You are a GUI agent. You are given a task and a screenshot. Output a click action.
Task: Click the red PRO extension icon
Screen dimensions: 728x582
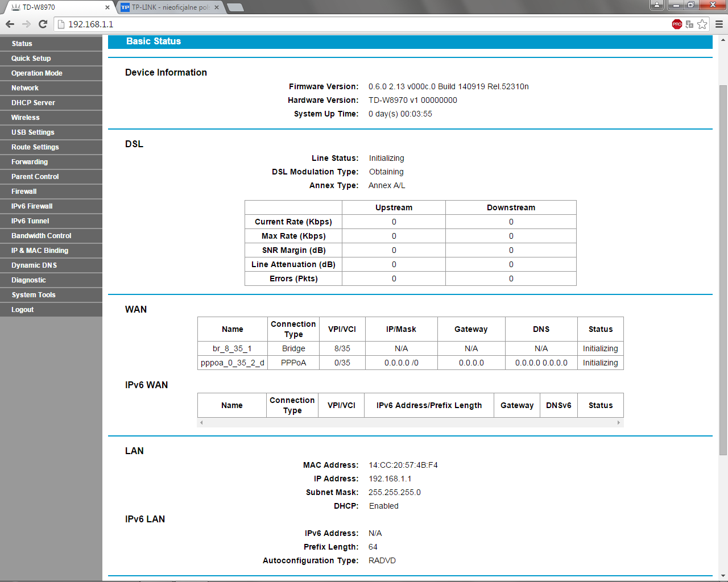click(x=677, y=24)
